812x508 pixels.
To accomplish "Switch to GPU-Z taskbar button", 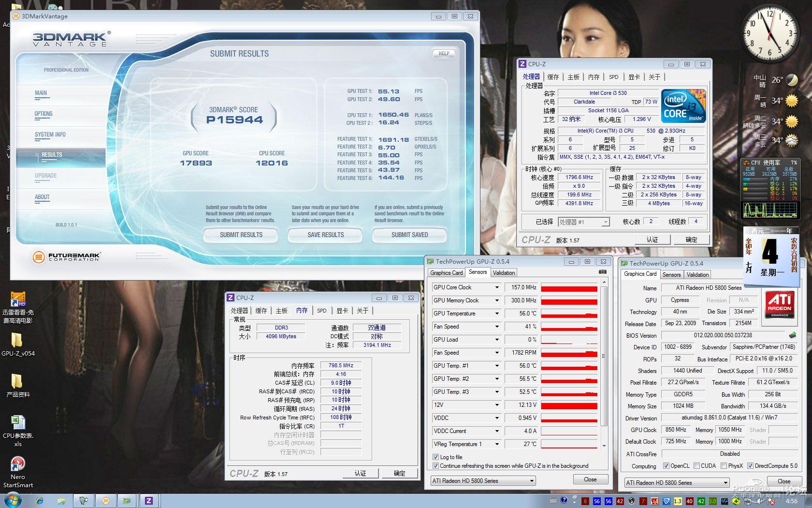I will pyautogui.click(x=127, y=501).
